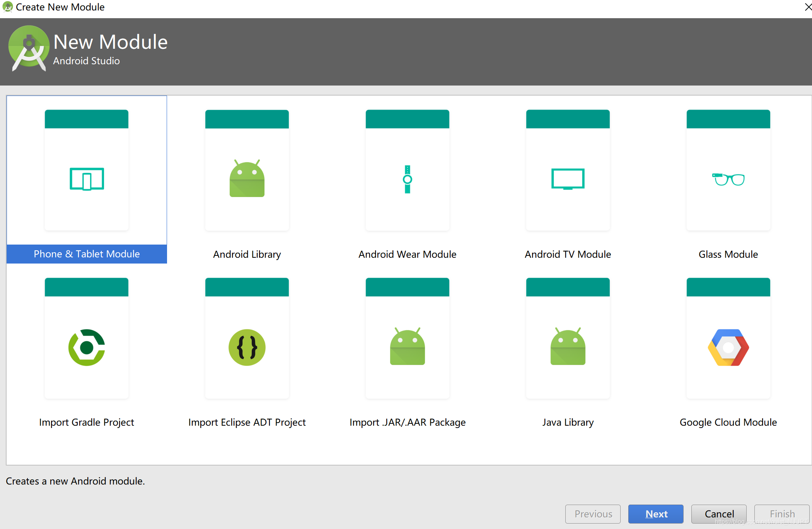
Task: Proceed with the Next button
Action: (x=656, y=514)
